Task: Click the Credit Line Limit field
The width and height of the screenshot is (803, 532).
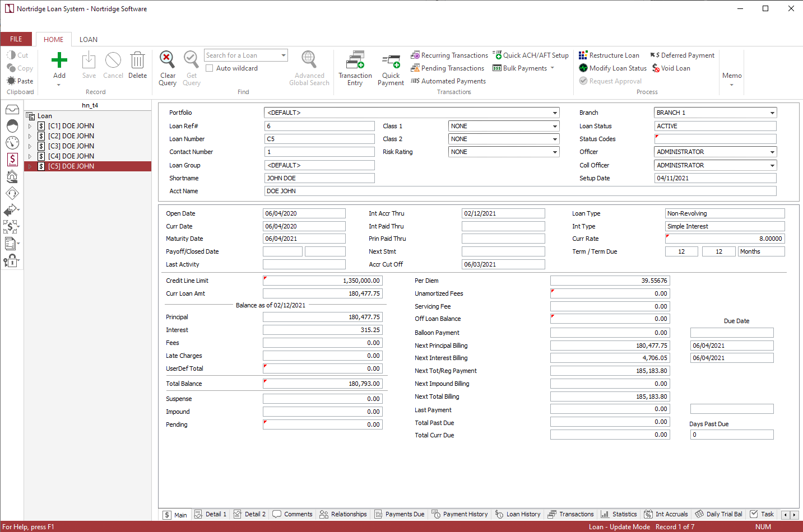Action: tap(323, 281)
